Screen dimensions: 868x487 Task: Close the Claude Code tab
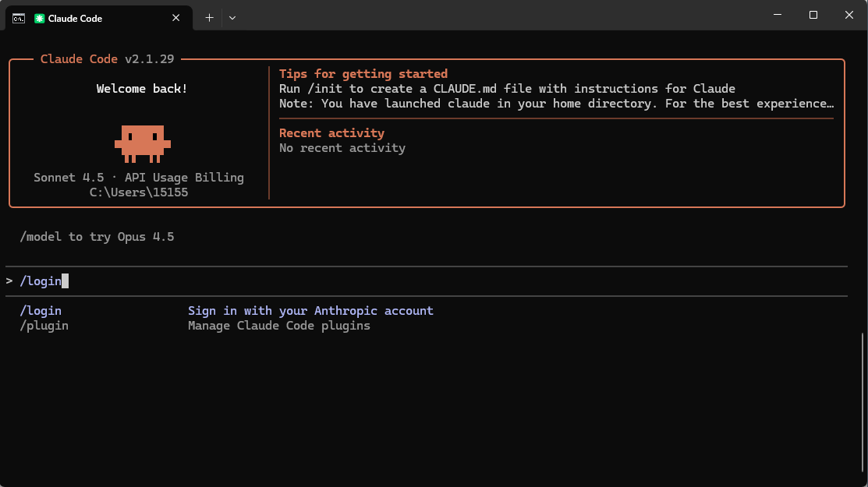click(177, 18)
